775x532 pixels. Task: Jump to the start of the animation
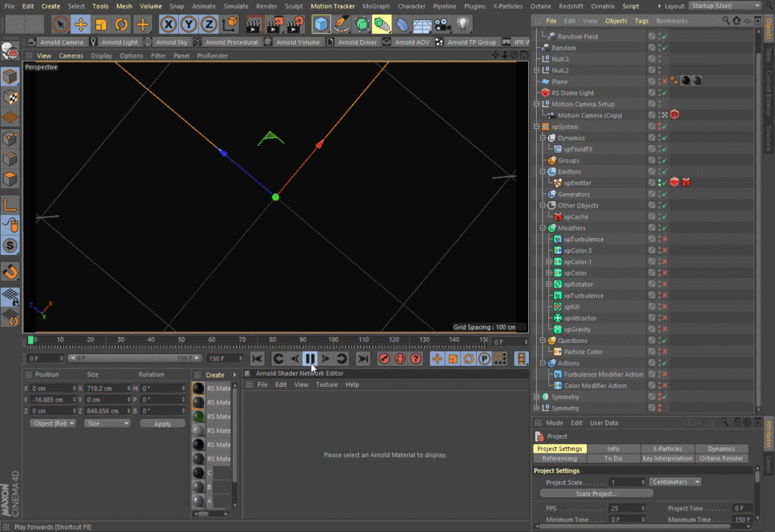tap(257, 359)
